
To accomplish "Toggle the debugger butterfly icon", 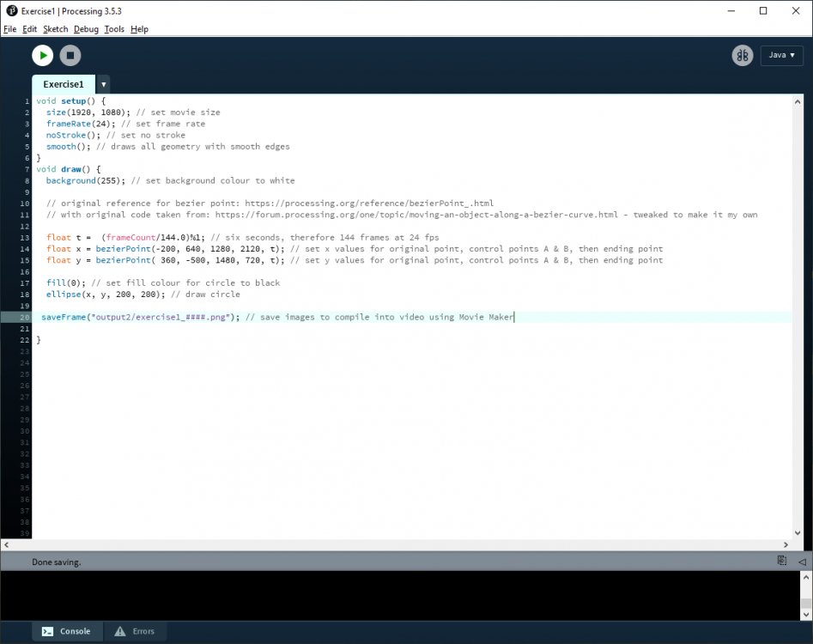I will tap(742, 56).
